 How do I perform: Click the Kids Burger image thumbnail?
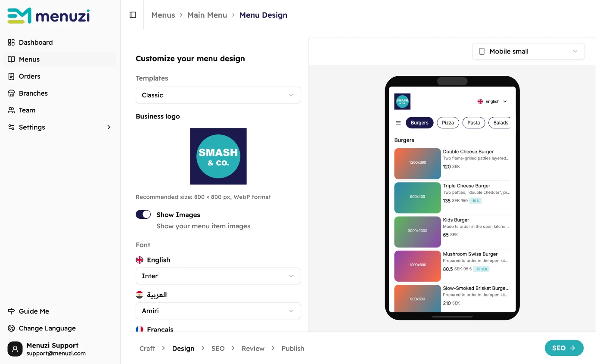[418, 232]
